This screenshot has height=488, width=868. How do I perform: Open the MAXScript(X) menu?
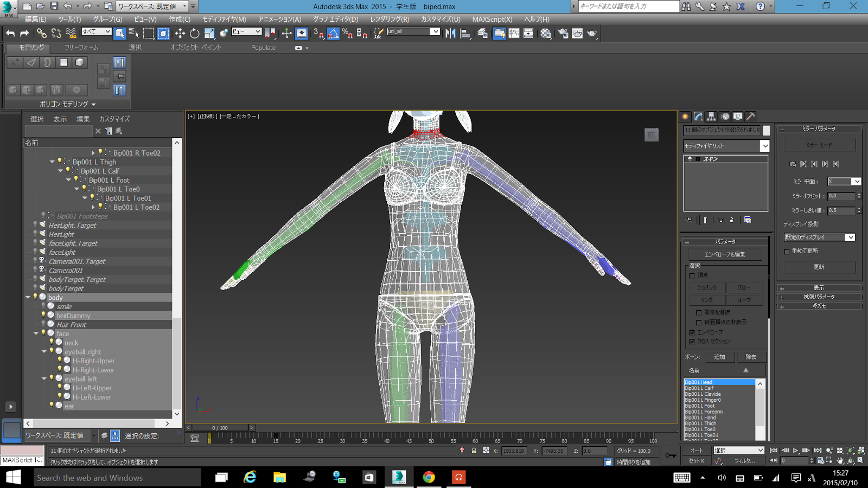492,19
